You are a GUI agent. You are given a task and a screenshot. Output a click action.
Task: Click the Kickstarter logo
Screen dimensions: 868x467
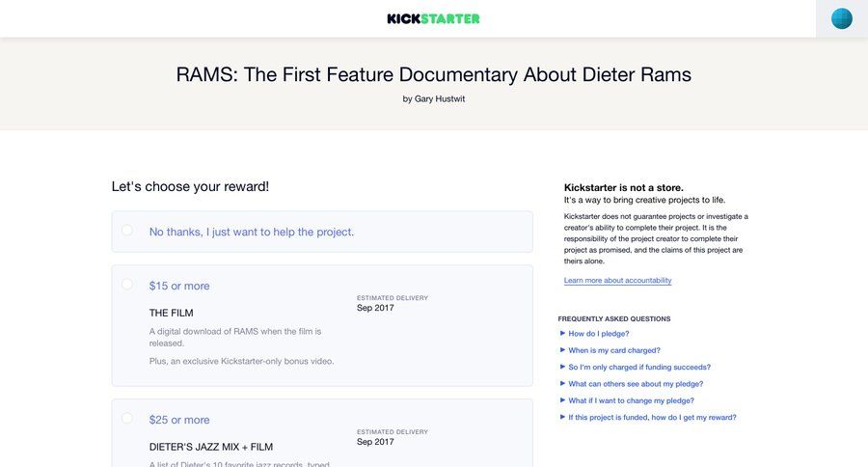pyautogui.click(x=433, y=18)
